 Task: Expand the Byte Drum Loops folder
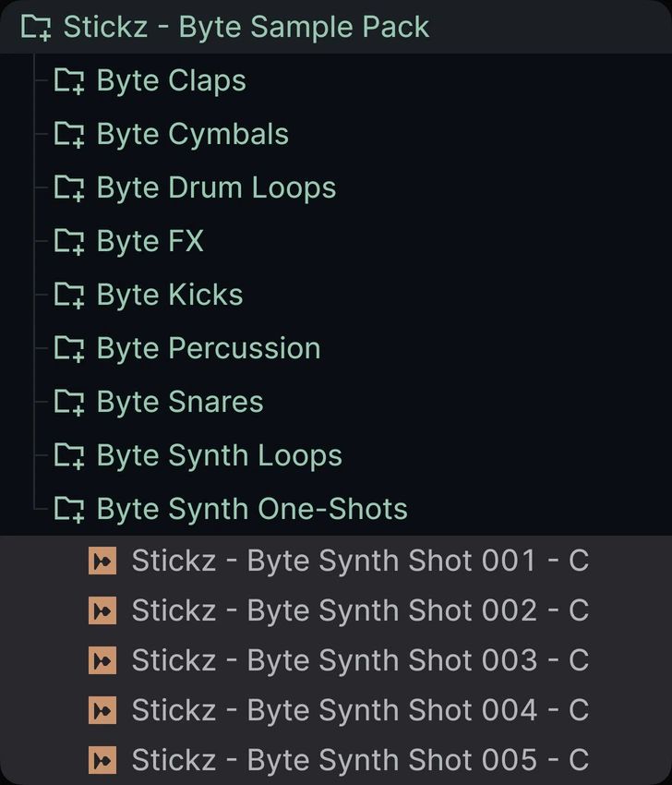70,188
